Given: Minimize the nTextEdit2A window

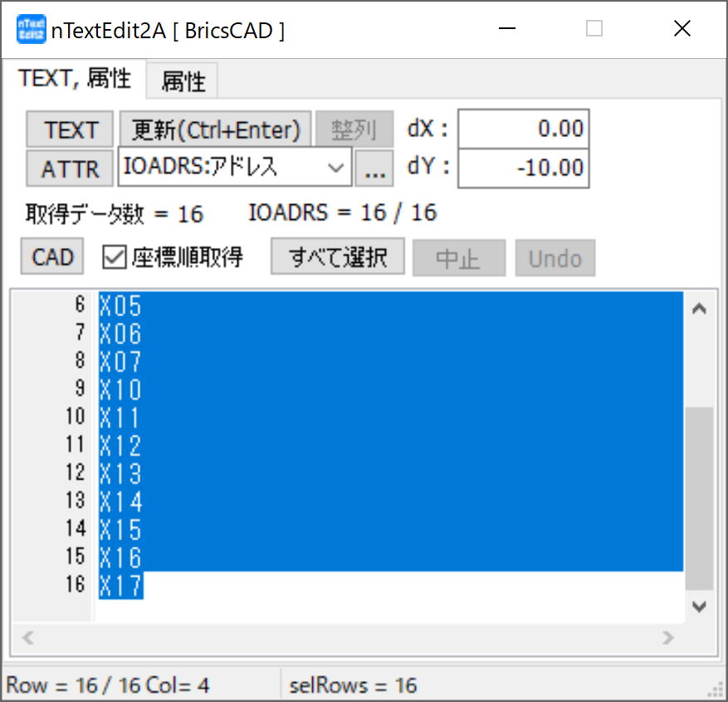Looking at the screenshot, I should [x=507, y=29].
